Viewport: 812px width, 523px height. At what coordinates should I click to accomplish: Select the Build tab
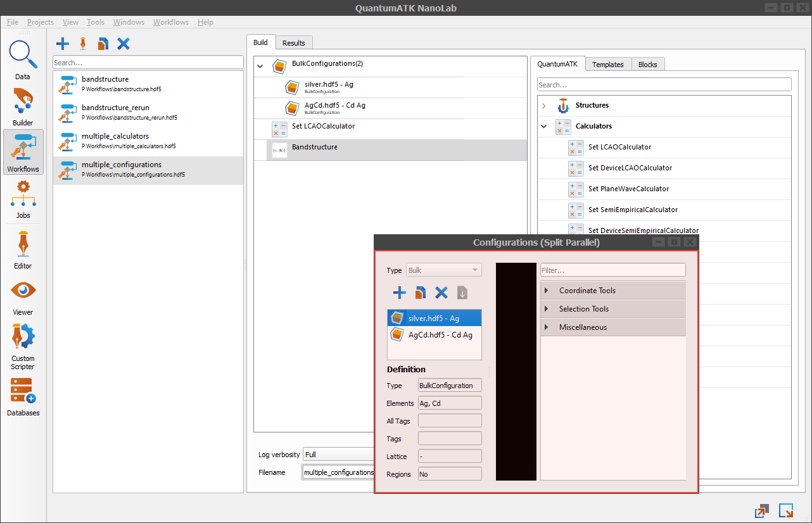260,42
